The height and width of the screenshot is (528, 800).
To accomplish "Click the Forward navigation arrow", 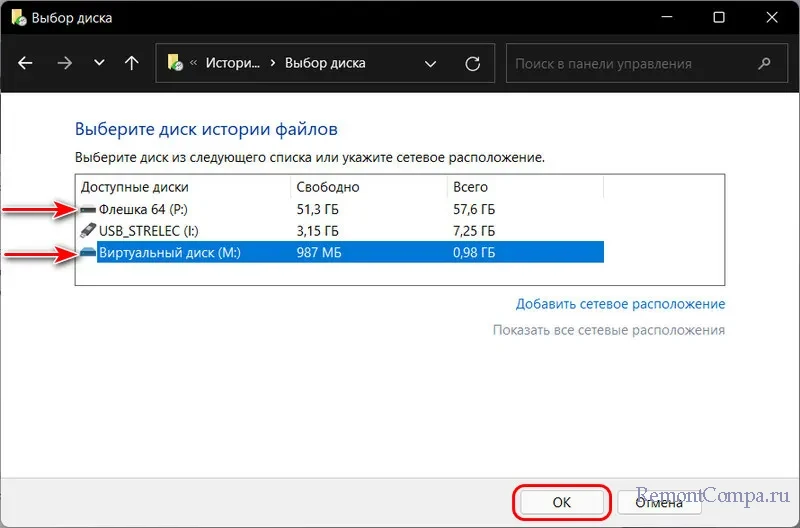I will click(x=64, y=63).
